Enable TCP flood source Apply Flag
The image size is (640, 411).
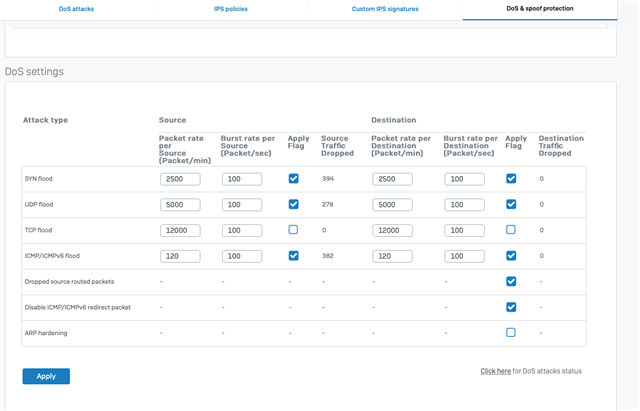[293, 230]
